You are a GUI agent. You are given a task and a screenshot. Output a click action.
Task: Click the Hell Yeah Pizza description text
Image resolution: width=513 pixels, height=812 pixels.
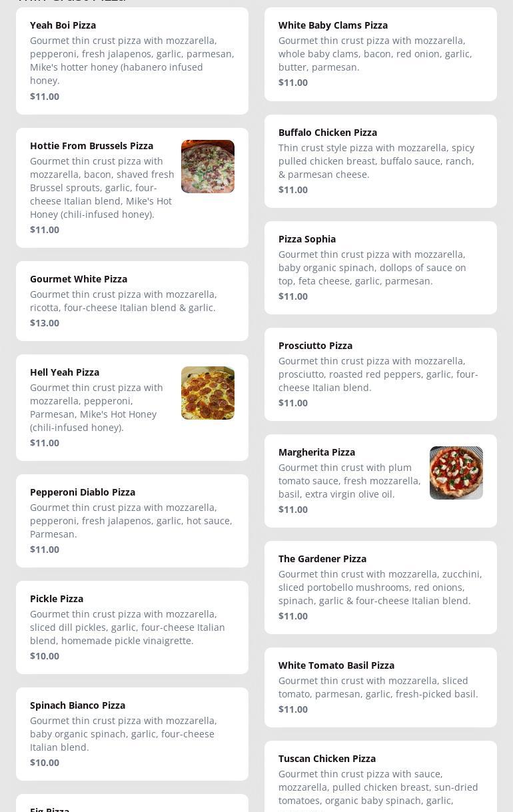pyautogui.click(x=97, y=408)
